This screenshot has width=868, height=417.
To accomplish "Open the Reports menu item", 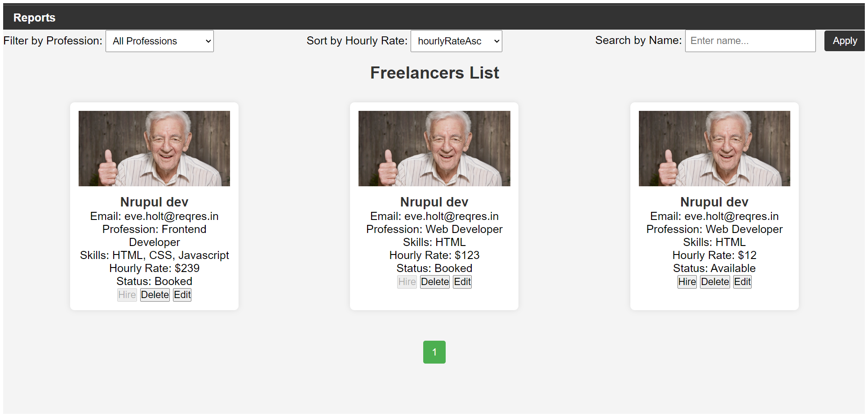I will (35, 18).
